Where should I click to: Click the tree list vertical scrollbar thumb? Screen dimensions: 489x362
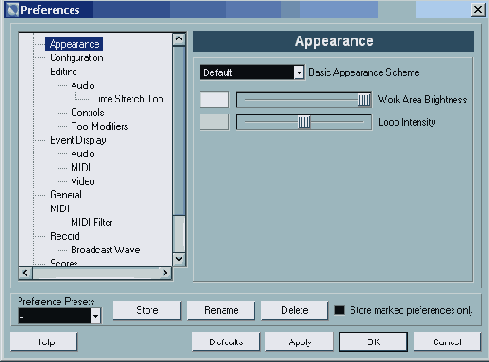(179, 131)
